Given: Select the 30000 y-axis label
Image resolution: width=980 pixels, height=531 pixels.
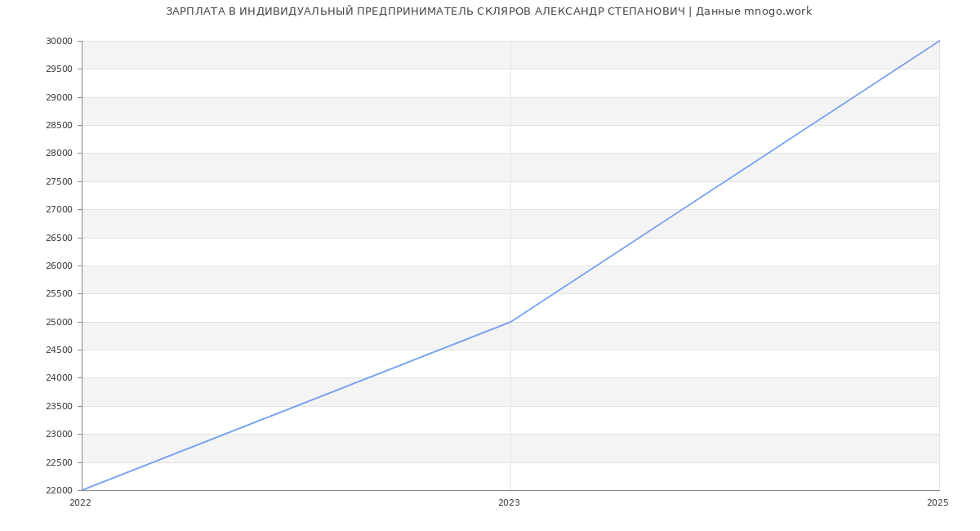Looking at the screenshot, I should (59, 41).
